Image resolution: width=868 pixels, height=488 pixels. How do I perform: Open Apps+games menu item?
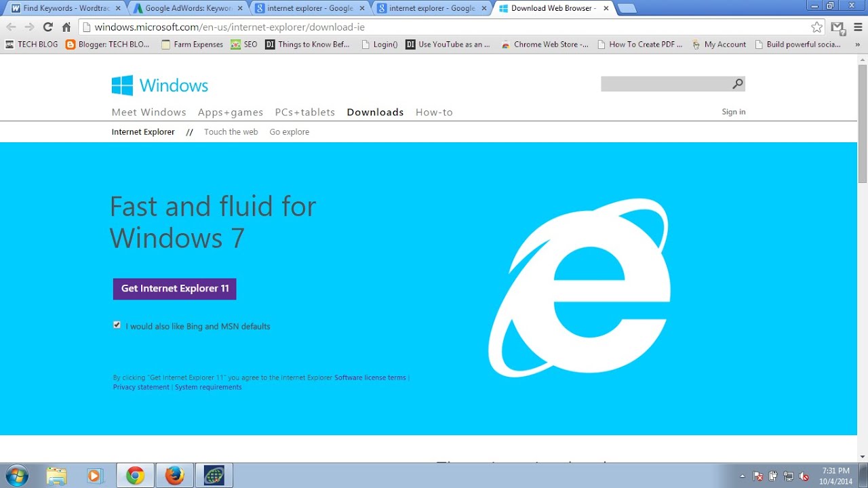tap(231, 113)
